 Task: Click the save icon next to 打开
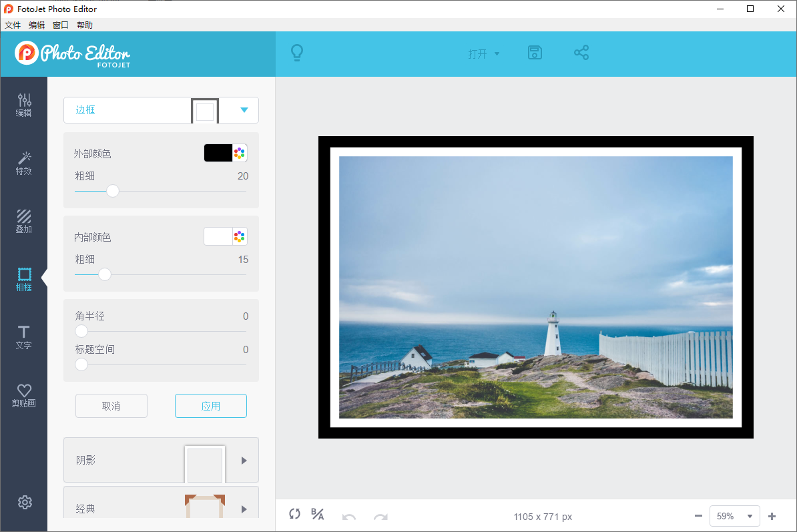(535, 52)
